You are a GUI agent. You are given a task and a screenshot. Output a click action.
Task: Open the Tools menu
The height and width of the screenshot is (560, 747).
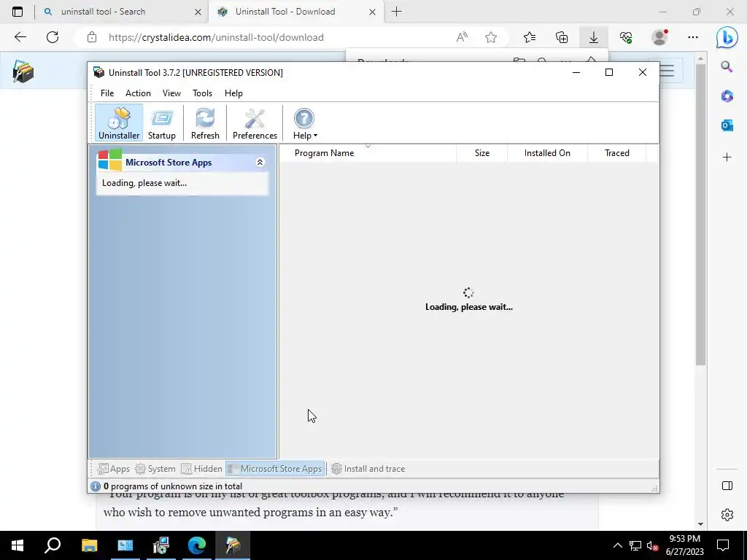tap(203, 93)
